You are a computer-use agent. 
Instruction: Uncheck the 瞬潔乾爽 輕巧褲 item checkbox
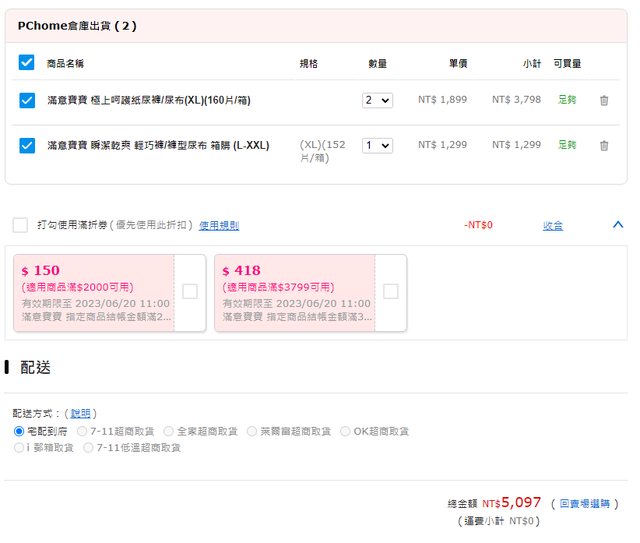tap(27, 145)
